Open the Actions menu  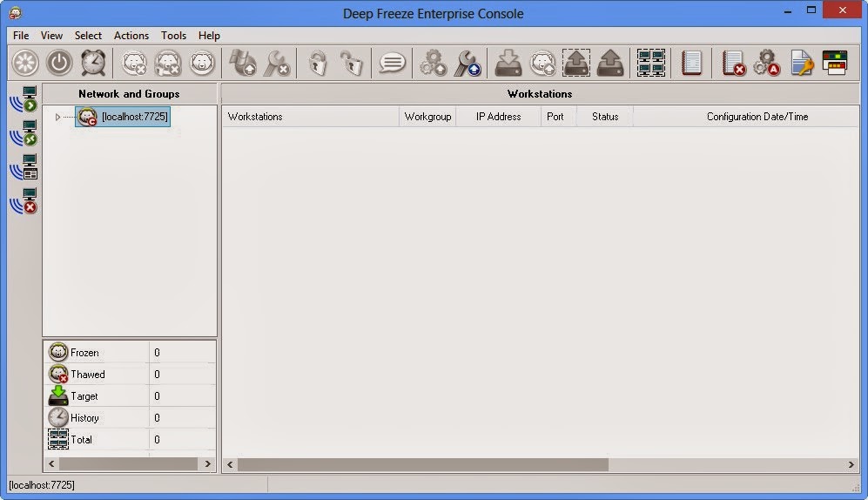click(x=131, y=36)
